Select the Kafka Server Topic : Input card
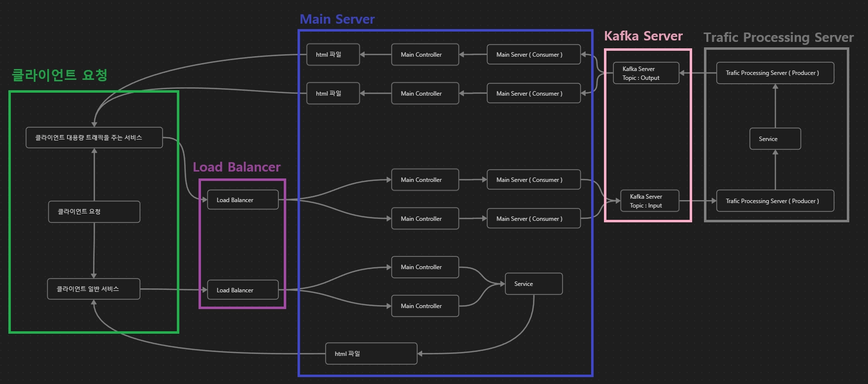 [x=650, y=201]
